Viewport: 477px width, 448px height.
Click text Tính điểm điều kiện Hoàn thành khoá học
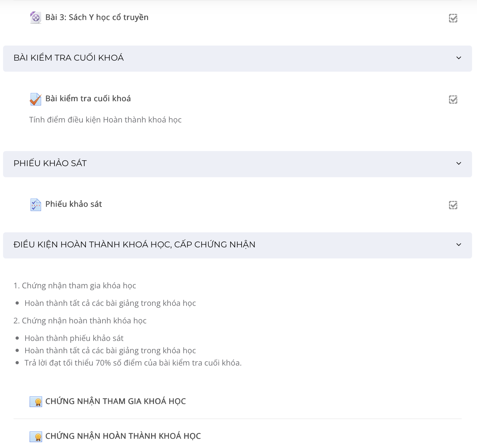tap(105, 120)
